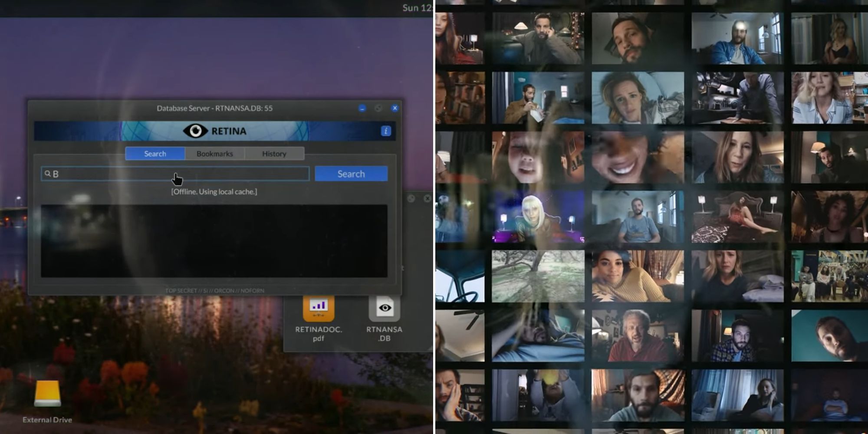Close the Database Server window
The height and width of the screenshot is (434, 868).
pos(395,108)
